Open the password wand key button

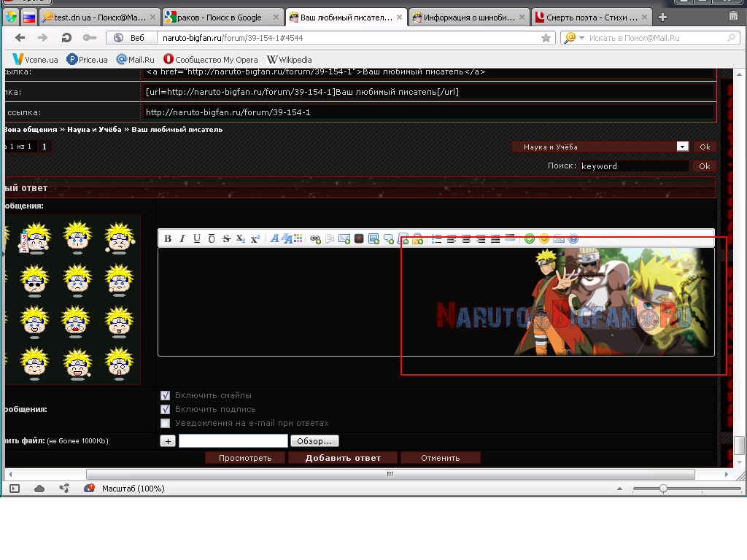point(90,38)
